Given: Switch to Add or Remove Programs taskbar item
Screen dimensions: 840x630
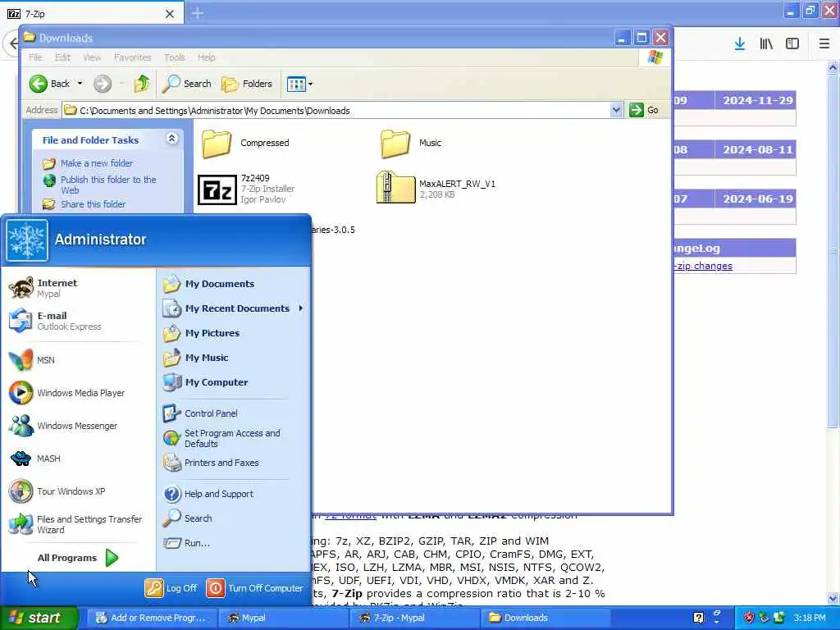Looking at the screenshot, I should [x=151, y=619].
